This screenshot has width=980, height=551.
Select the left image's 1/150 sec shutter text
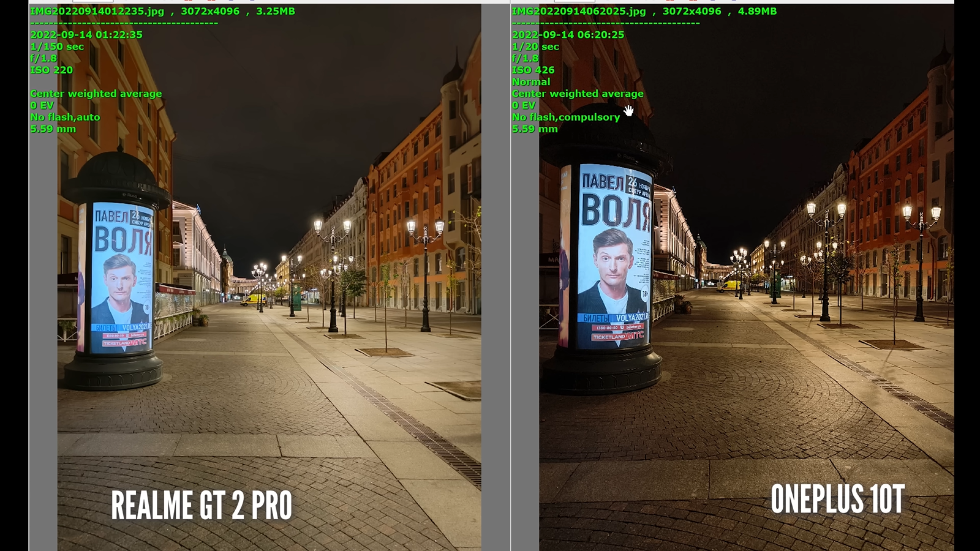(57, 47)
